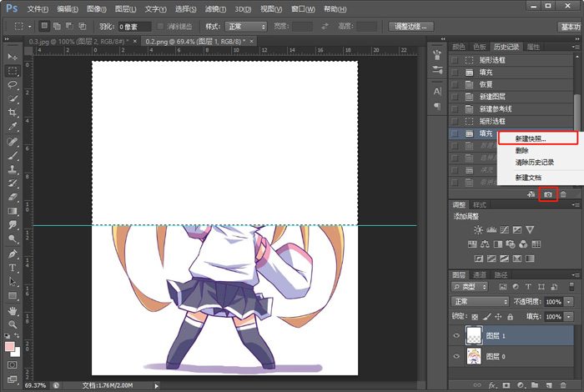
Task: Select the Crop tool
Action: [x=13, y=113]
